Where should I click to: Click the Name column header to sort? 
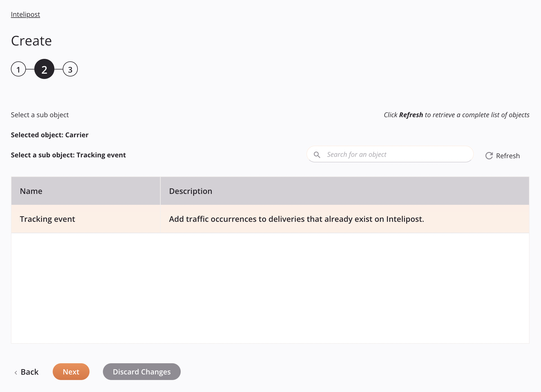(x=31, y=191)
